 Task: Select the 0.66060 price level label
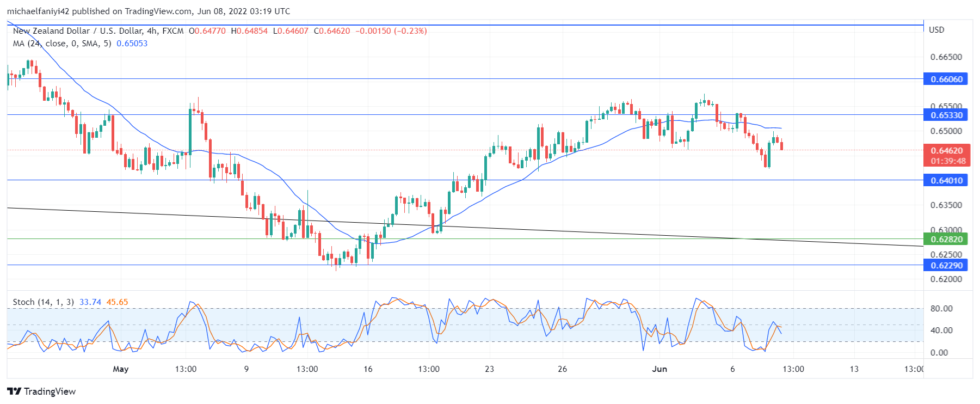tap(946, 79)
